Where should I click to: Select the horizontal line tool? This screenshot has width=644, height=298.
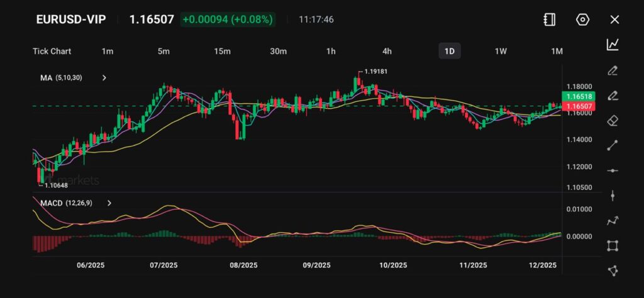(x=613, y=170)
